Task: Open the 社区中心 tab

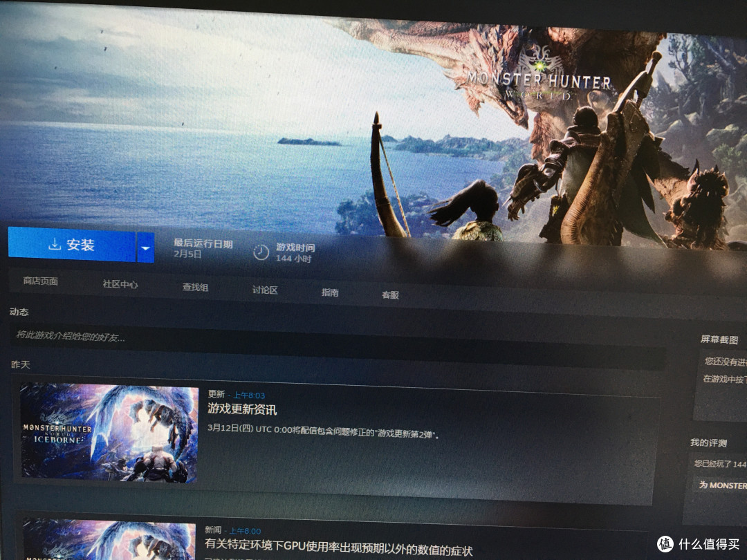Action: point(120,284)
